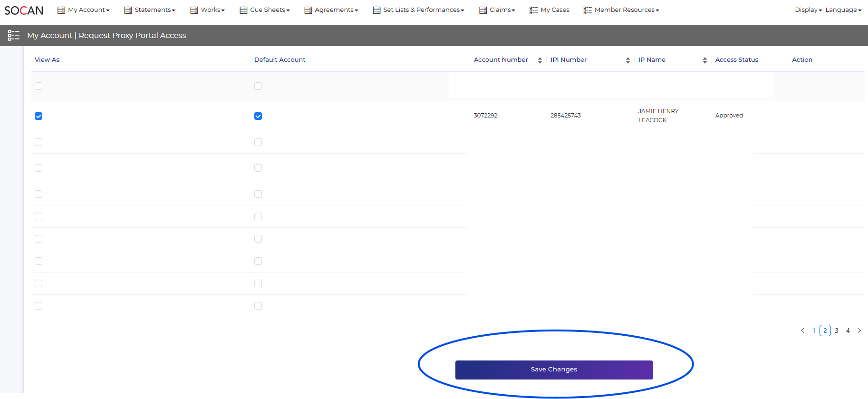Sort by Account Number column arrows
This screenshot has width=868, height=399.
point(540,60)
